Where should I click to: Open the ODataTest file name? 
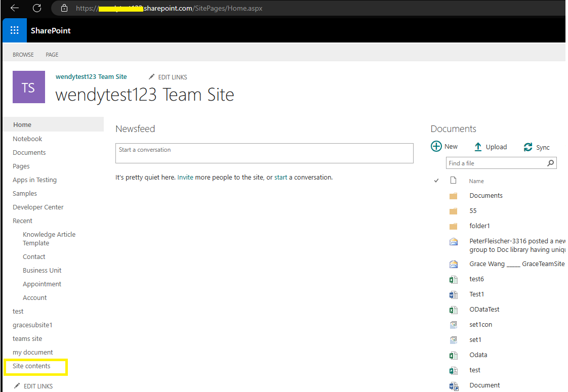coord(484,310)
